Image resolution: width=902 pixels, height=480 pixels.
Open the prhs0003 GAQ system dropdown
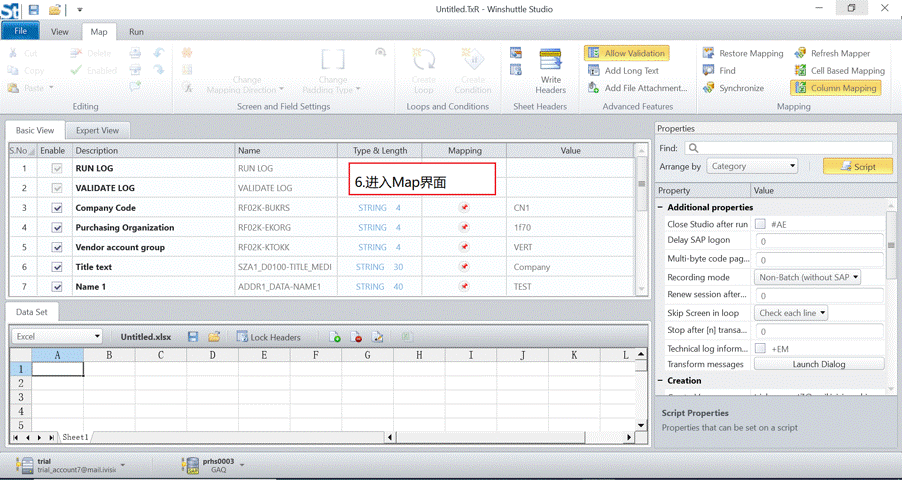(x=242, y=464)
